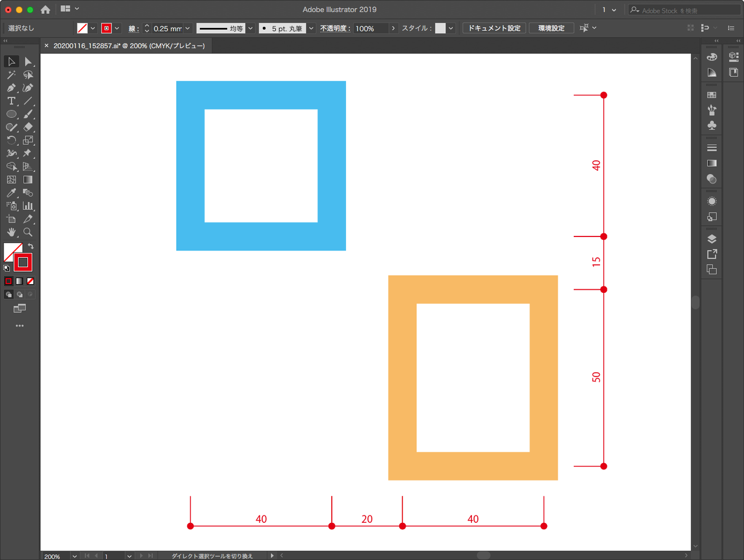Choose the Ellipse tool
This screenshot has width=744, height=560.
pos(11,114)
